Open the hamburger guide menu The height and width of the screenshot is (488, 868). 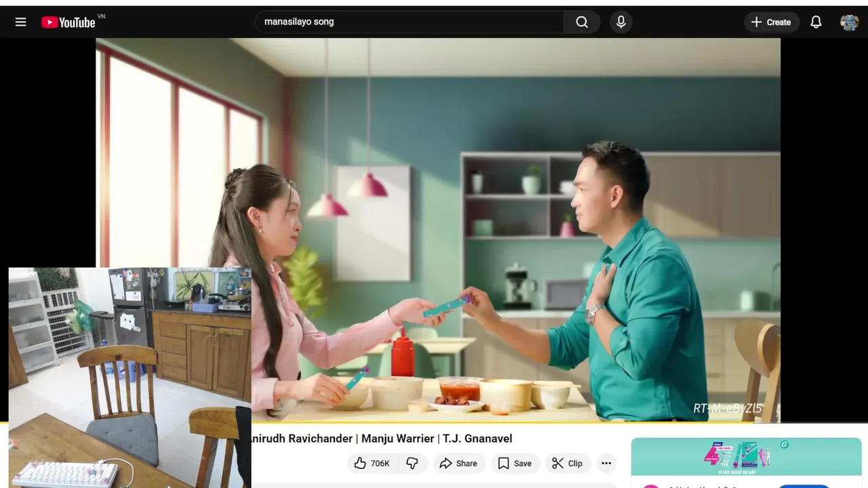click(21, 22)
